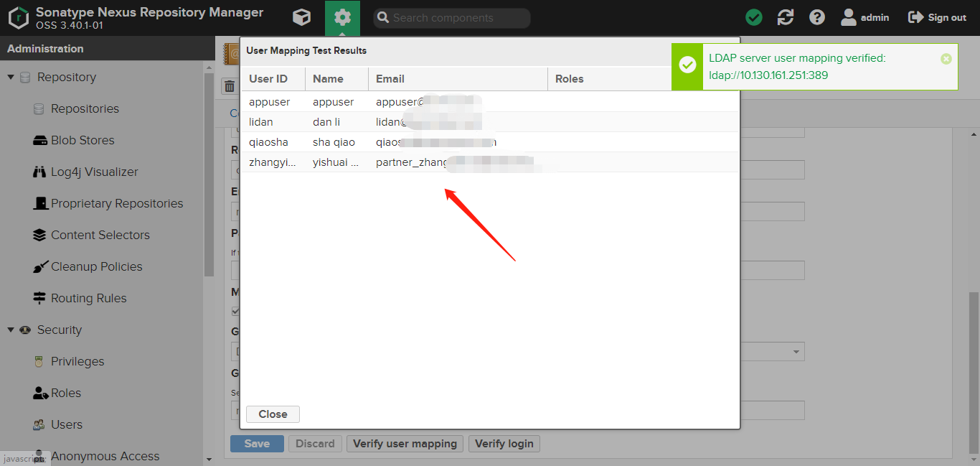
Task: Sort by the Email column header
Action: (390, 79)
